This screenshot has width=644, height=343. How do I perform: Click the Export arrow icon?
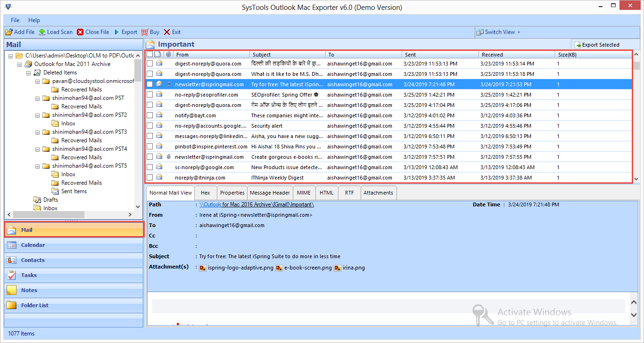pos(116,32)
